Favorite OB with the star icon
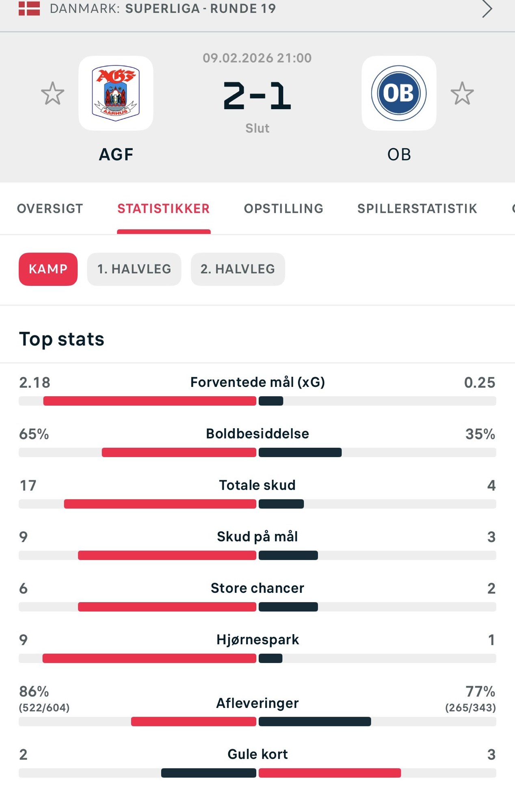515x812 pixels. pyautogui.click(x=462, y=93)
